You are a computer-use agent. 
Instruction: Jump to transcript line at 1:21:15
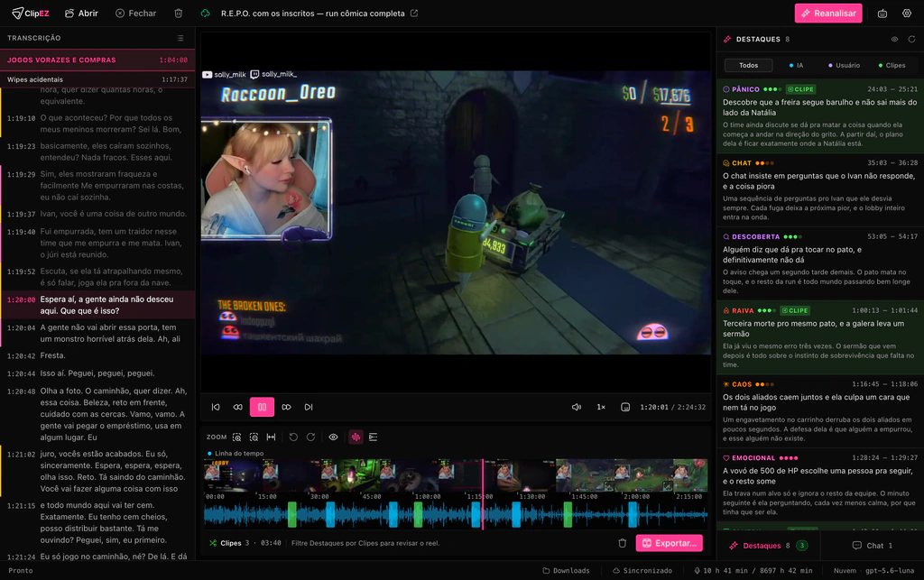tap(97, 523)
